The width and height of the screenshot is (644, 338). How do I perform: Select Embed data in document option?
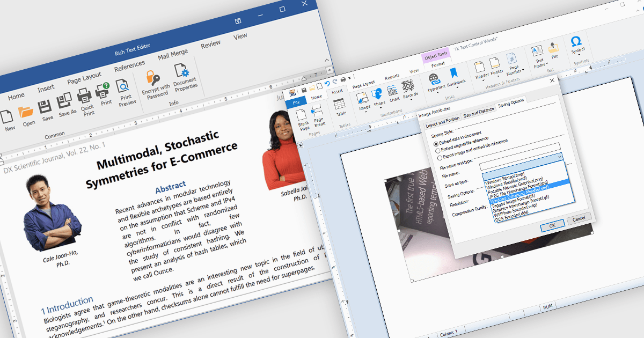click(436, 143)
